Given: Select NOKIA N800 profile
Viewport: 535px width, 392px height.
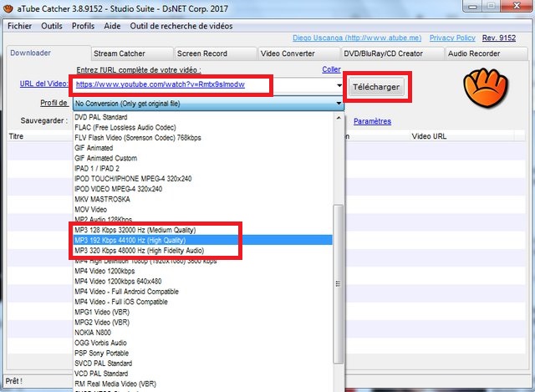Looking at the screenshot, I should pyautogui.click(x=202, y=333).
